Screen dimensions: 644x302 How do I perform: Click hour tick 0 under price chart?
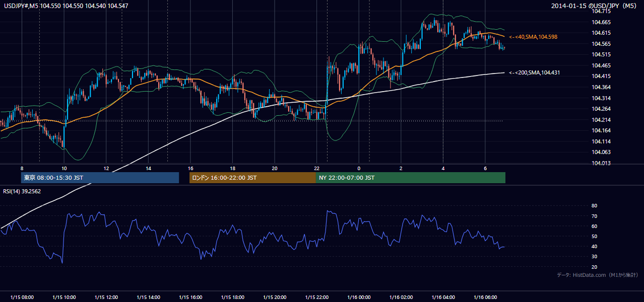pos(359,168)
